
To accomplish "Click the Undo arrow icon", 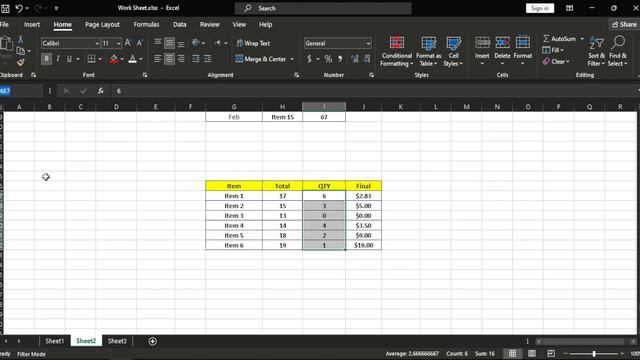I will click(19, 8).
